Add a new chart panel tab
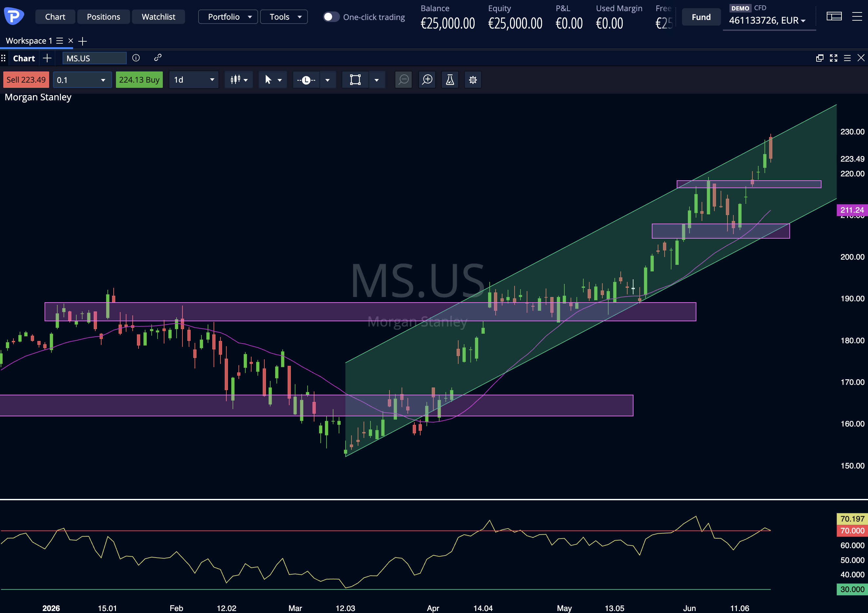Screen dimensions: 868x613 point(47,58)
